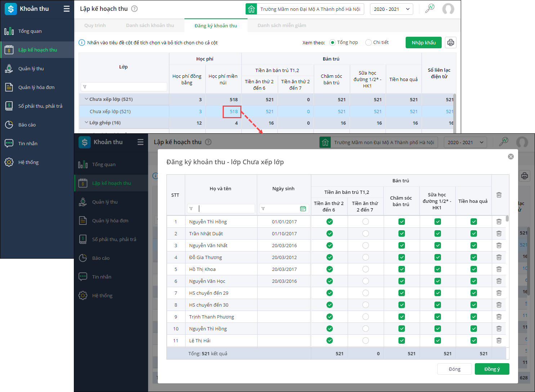
Task: Collapse the Lớp ghép (16) group
Action: pyautogui.click(x=86, y=122)
